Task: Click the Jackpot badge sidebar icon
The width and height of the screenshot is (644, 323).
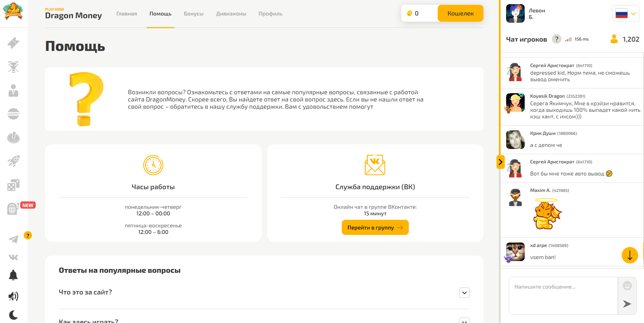Action: click(x=13, y=114)
